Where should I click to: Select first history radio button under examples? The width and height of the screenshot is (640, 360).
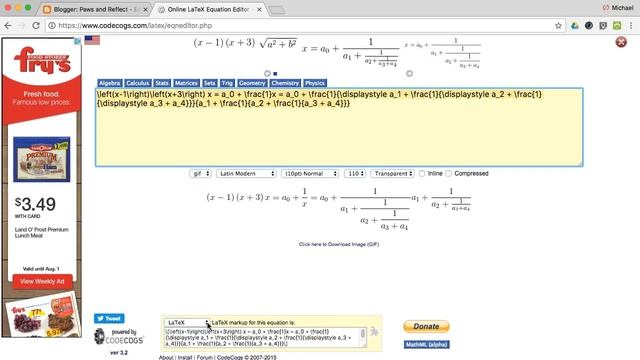pos(267,73)
